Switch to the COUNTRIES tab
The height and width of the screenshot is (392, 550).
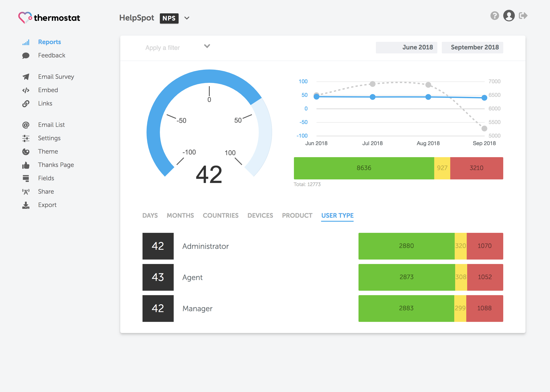[x=220, y=215]
